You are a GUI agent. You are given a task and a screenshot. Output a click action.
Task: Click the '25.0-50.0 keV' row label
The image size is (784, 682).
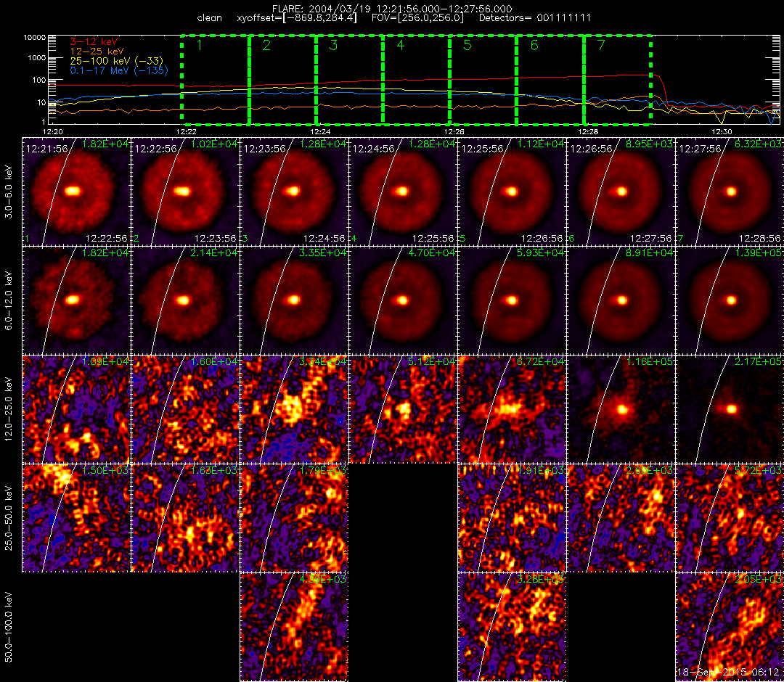pos(9,518)
